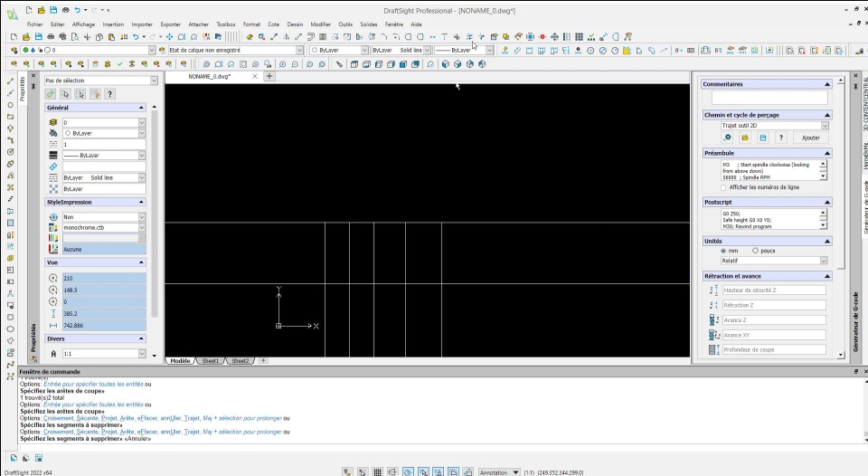868x476 pixels.
Task: Click the help question mark in Propriétés panel
Action: (109, 93)
